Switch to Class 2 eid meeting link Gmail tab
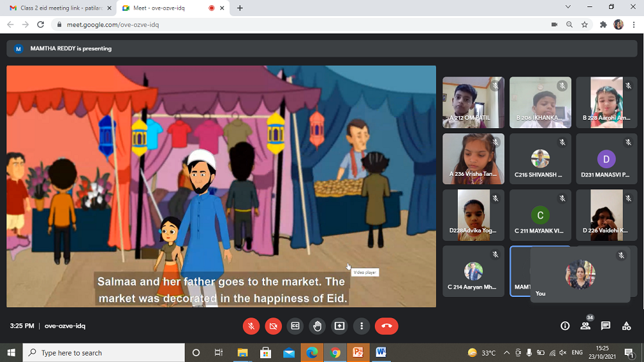 tap(58, 8)
